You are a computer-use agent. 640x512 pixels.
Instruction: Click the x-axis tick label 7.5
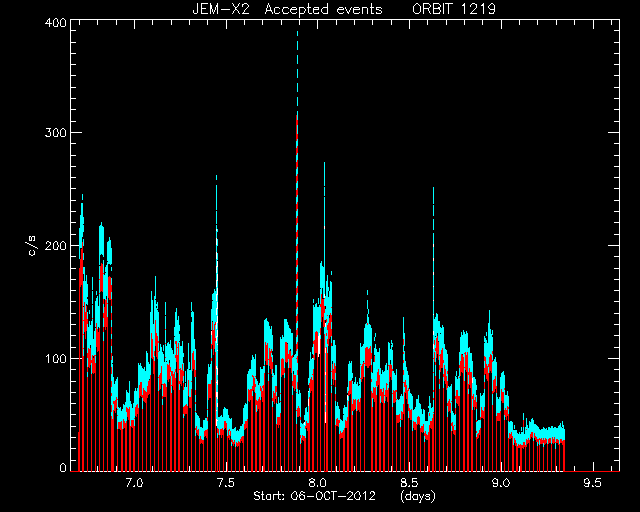pos(226,483)
